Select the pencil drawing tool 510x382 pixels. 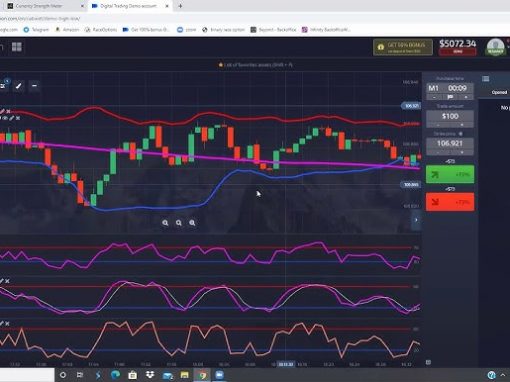click(x=19, y=86)
